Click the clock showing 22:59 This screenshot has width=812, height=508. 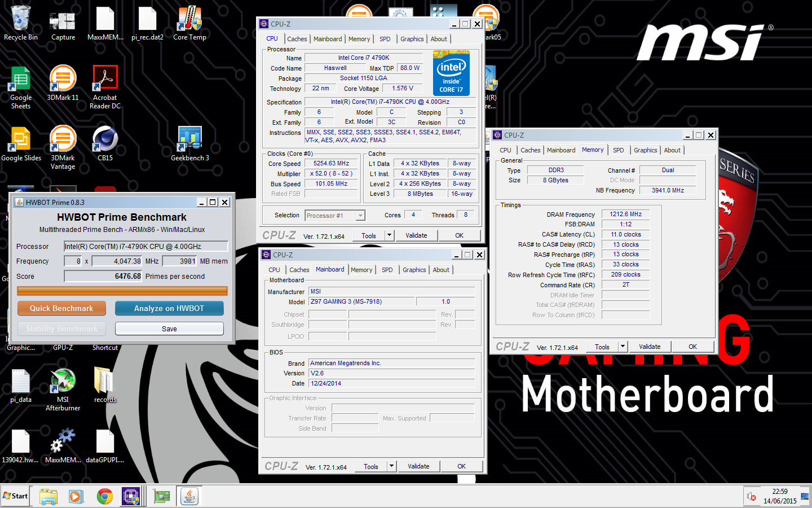click(x=780, y=492)
